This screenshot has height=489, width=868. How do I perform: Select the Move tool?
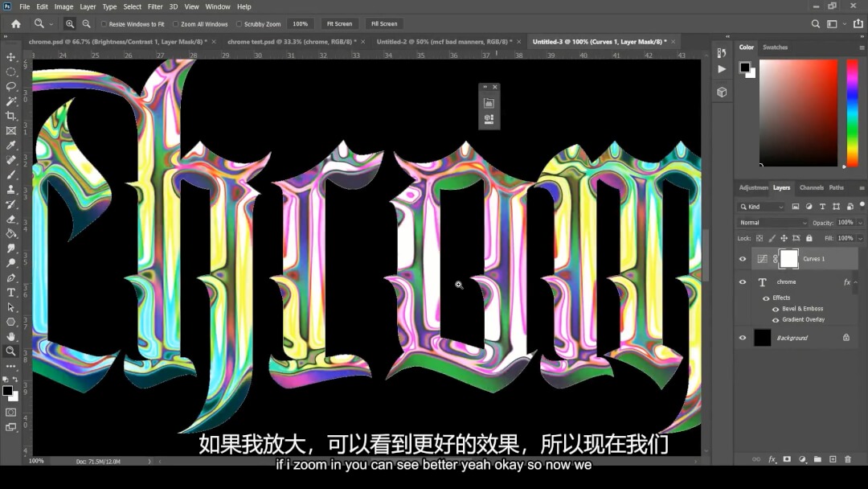[x=11, y=57]
